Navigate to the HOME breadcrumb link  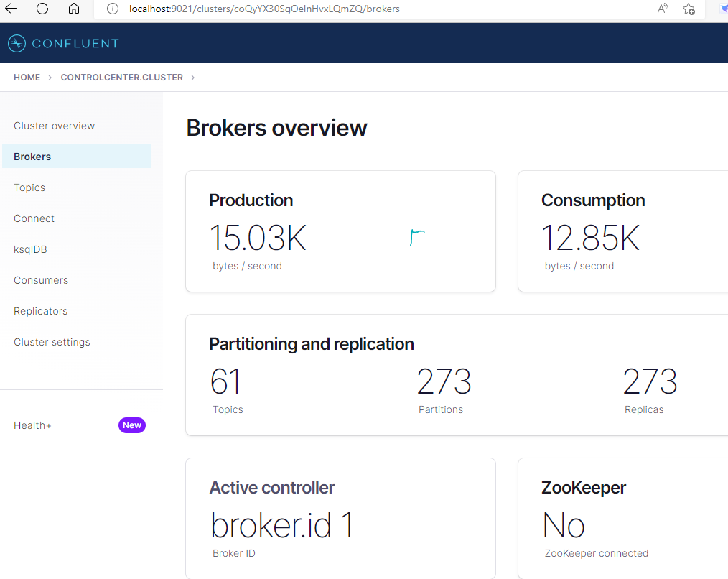click(27, 78)
